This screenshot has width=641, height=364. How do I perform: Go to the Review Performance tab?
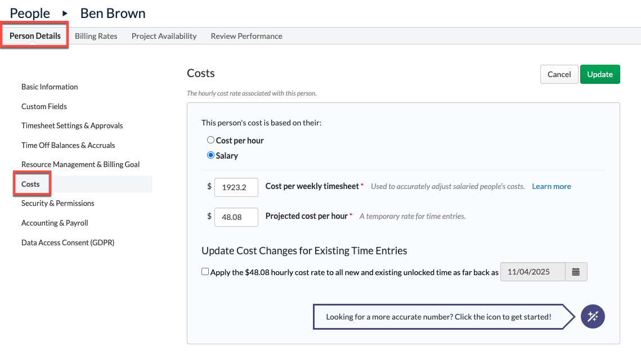(246, 36)
